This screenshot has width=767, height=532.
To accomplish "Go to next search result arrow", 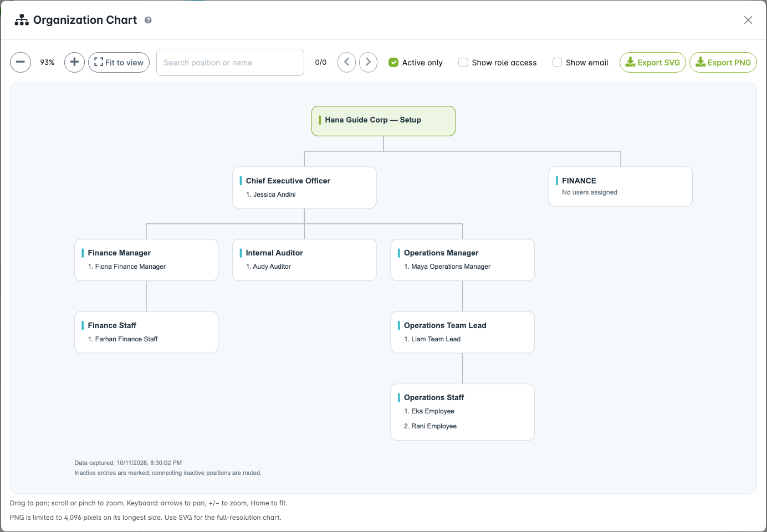I will [x=368, y=62].
